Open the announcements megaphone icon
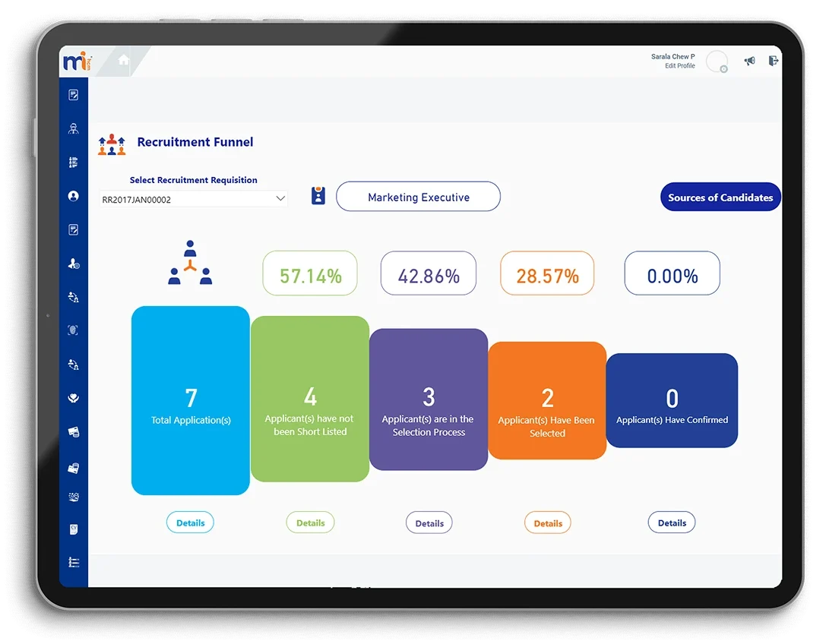826x644 pixels. point(749,60)
